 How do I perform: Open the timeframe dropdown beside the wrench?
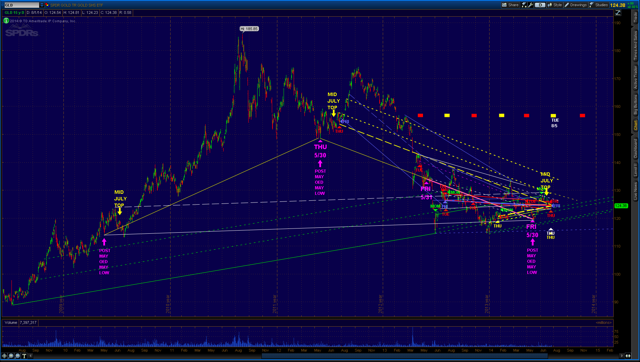click(x=540, y=5)
